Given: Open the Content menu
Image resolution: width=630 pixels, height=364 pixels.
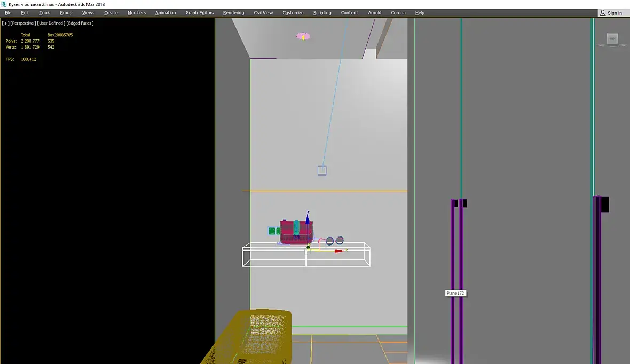Looking at the screenshot, I should [350, 13].
